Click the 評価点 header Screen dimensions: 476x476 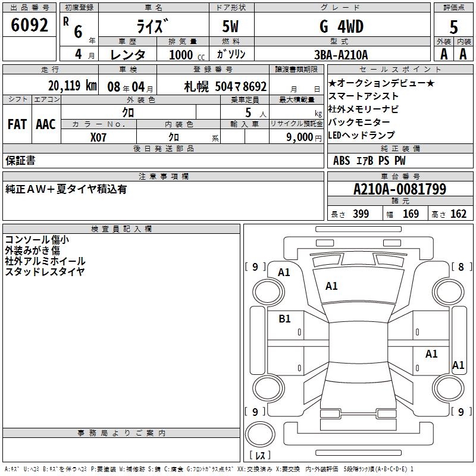tap(453, 8)
